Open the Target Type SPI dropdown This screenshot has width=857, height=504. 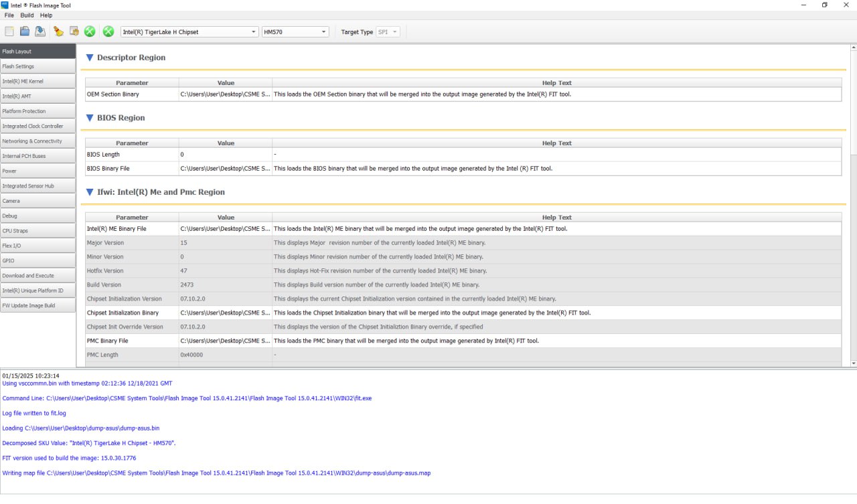[388, 31]
